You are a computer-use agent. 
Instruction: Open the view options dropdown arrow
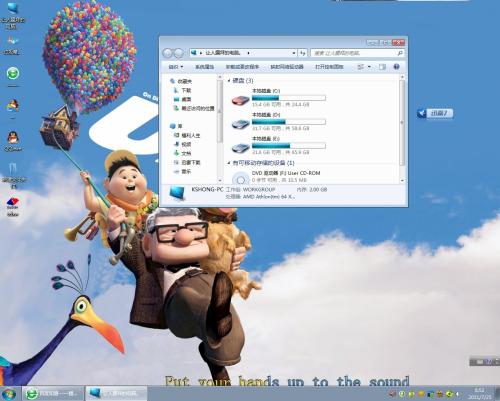click(369, 67)
